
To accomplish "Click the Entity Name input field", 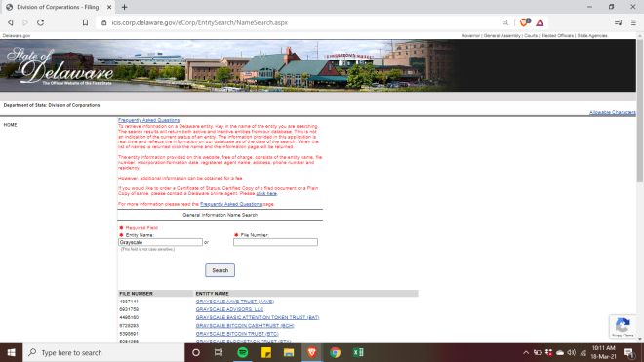I will [x=160, y=242].
